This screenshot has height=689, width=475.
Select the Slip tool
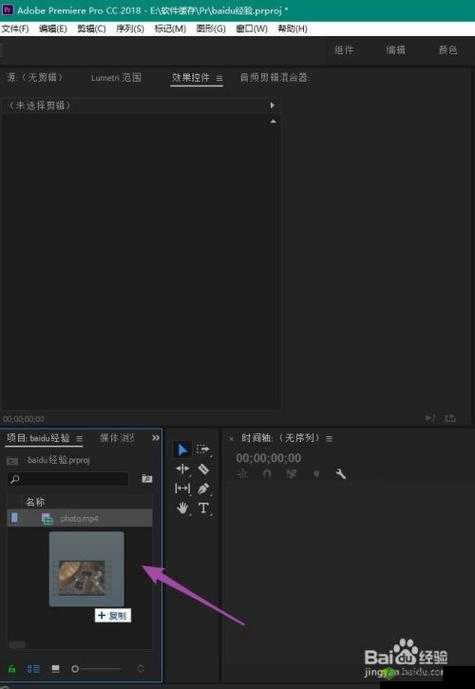(x=182, y=488)
